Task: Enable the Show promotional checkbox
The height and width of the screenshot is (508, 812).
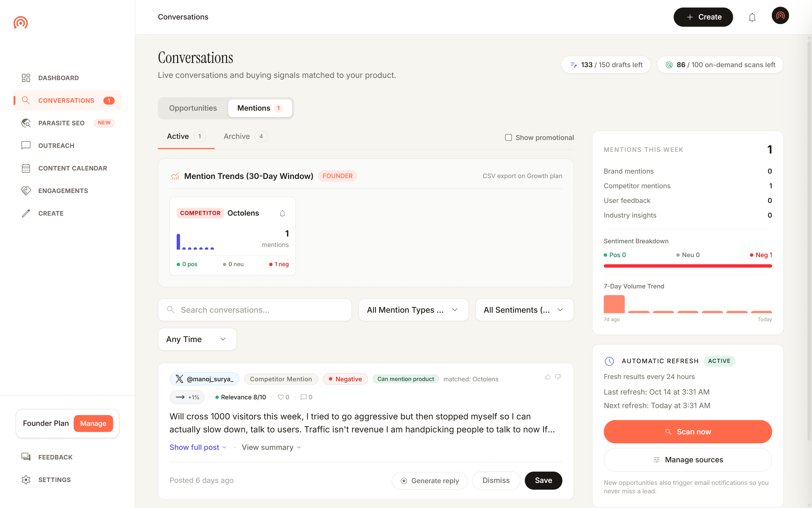Action: point(508,137)
